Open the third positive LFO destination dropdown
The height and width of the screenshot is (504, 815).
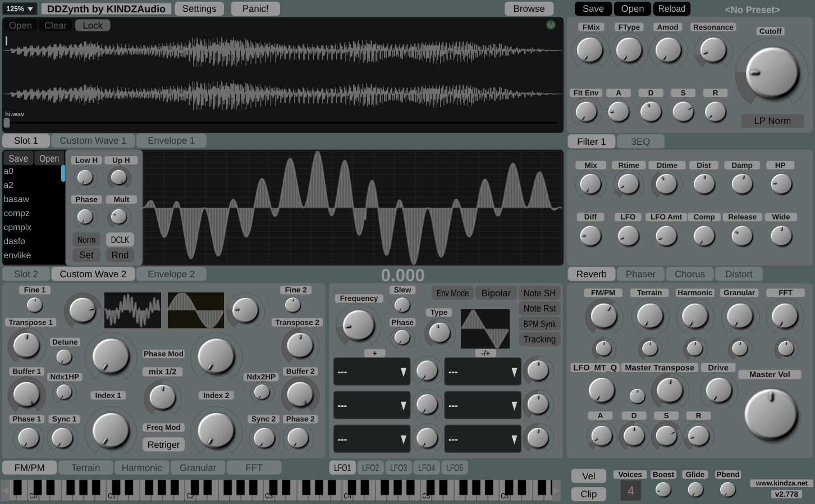pos(372,439)
